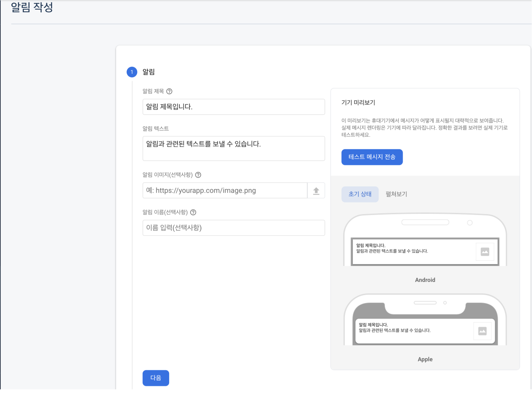
Task: Select the 초기 상태 tab
Action: tap(360, 194)
